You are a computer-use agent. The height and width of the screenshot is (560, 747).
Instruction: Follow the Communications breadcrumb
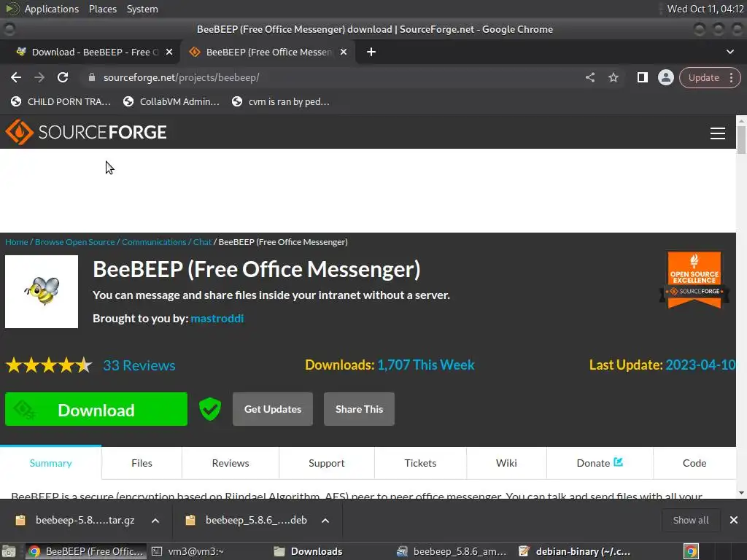154,242
